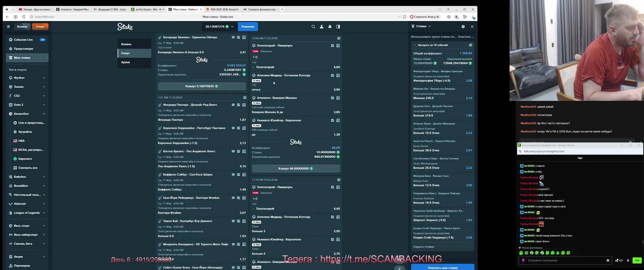Open Предстоящие in sidebar
The height and width of the screenshot is (270, 644).
[27, 49]
